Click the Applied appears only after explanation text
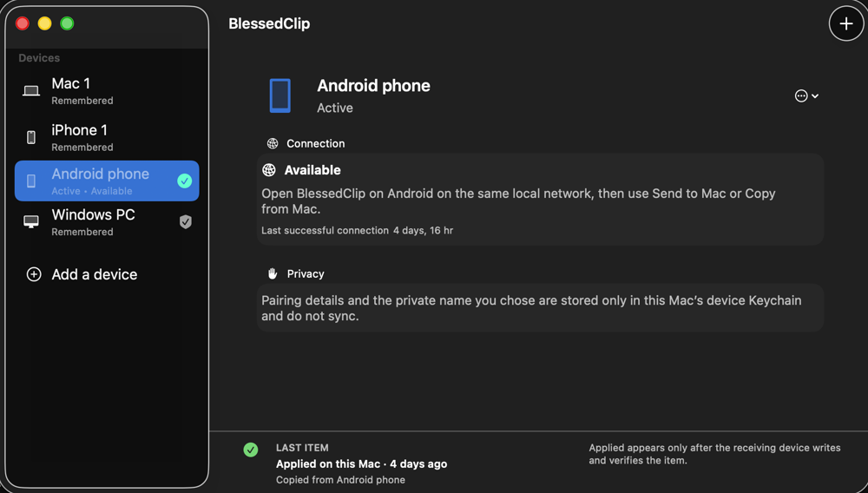 714,454
